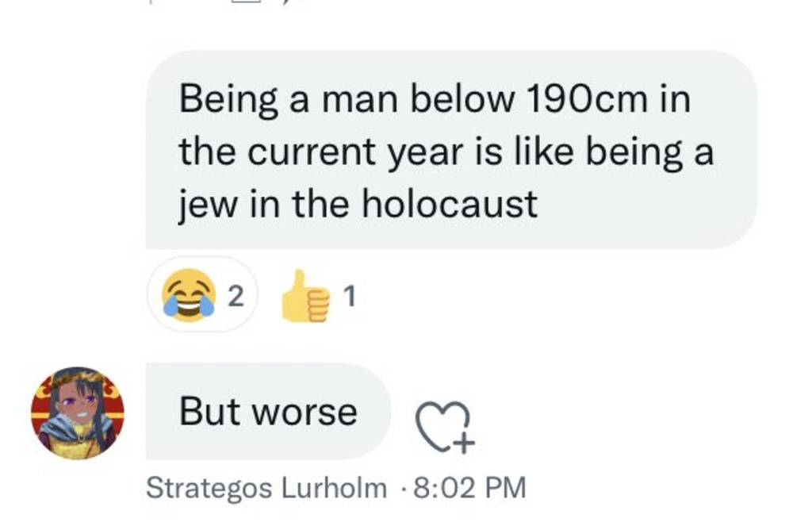Click the word "holocaust" in the message
Viewport: 812px width, 522px height.
(x=450, y=204)
